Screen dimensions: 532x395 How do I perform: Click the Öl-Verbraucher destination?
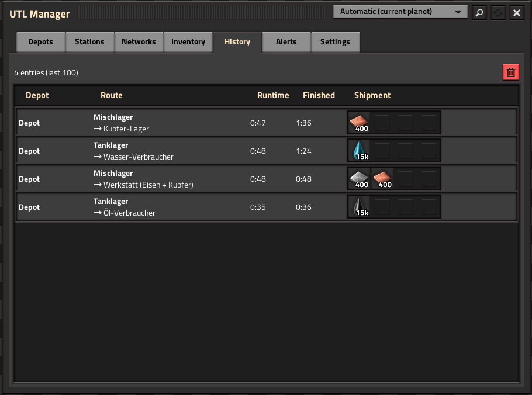pos(124,213)
